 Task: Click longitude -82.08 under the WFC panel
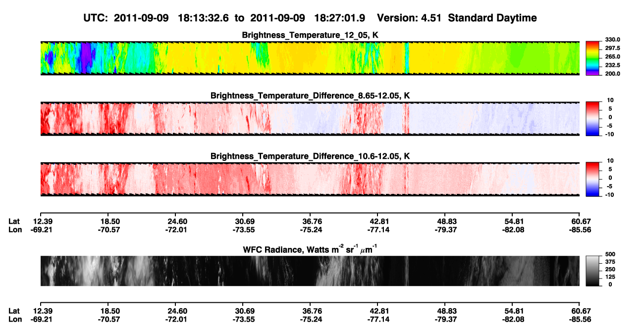[x=513, y=319]
